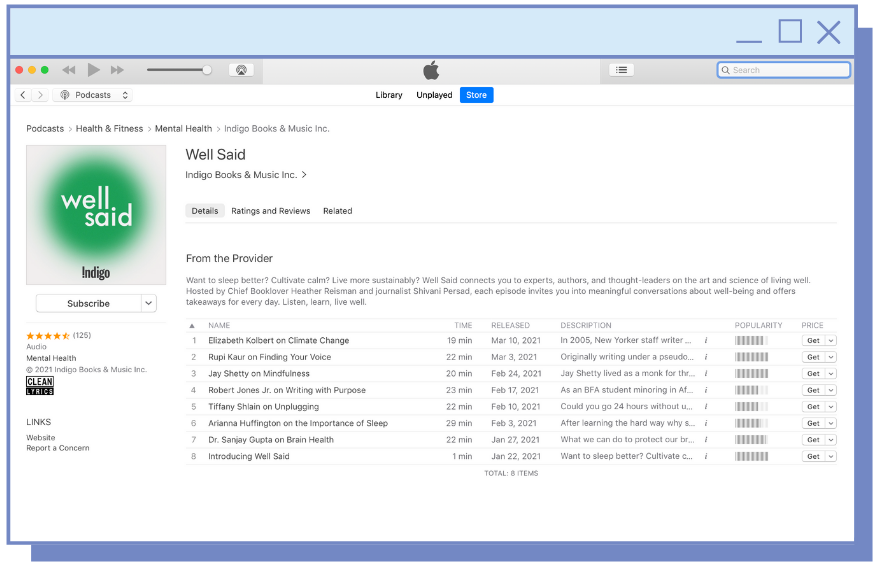Expand Get options for Rupi Kaur episode

pos(831,357)
